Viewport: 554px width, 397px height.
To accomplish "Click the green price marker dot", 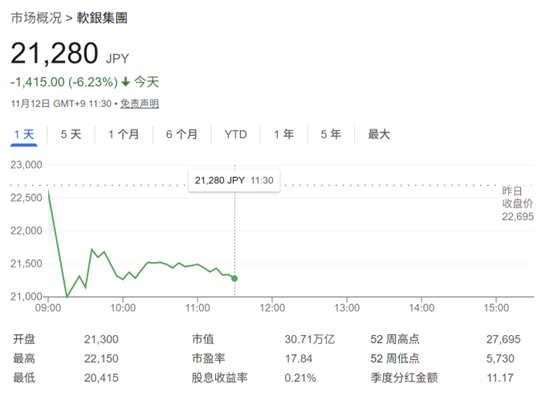I will pyautogui.click(x=234, y=279).
